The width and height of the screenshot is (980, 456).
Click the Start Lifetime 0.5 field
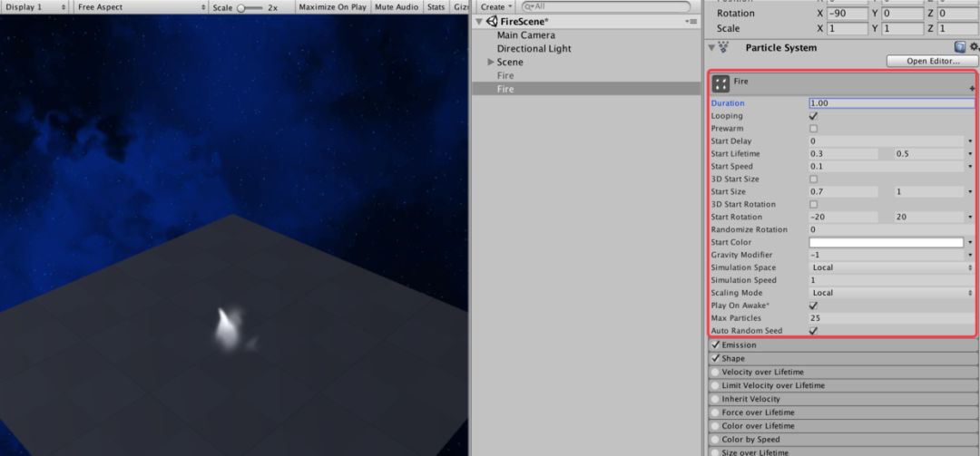click(929, 154)
